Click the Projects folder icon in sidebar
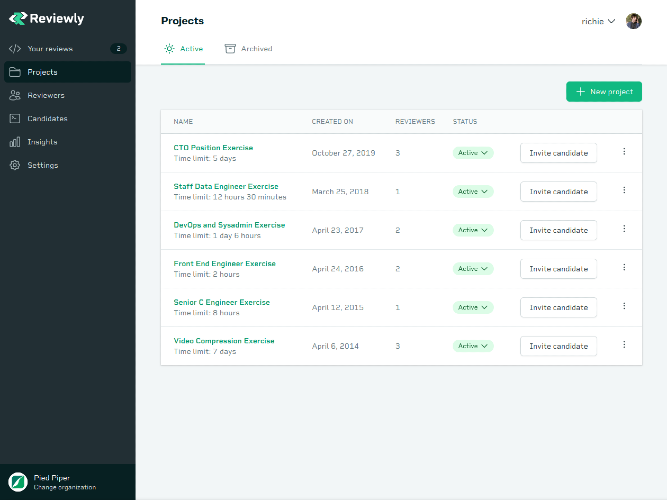The width and height of the screenshot is (667, 500). point(15,72)
